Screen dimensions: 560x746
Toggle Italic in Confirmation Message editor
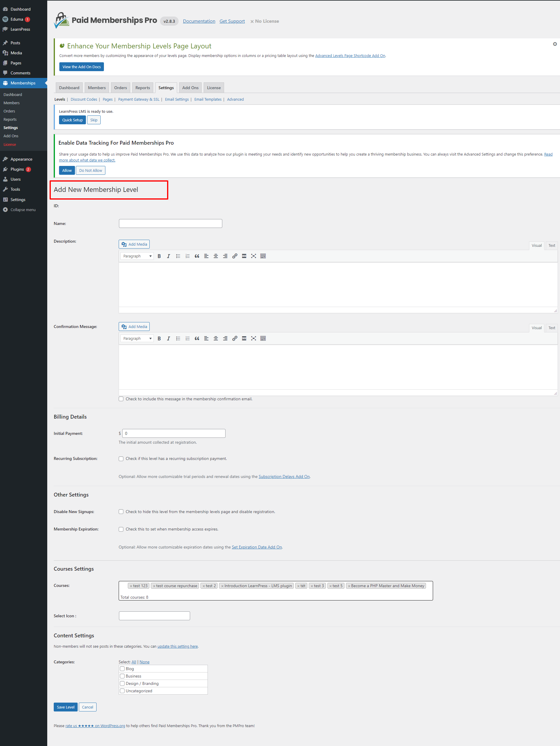169,338
